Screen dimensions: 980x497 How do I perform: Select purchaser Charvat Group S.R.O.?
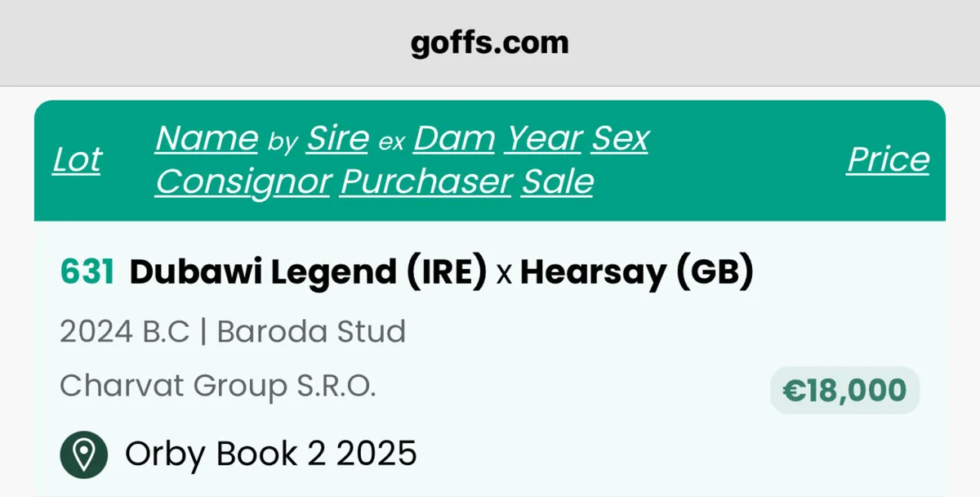pyautogui.click(x=217, y=385)
